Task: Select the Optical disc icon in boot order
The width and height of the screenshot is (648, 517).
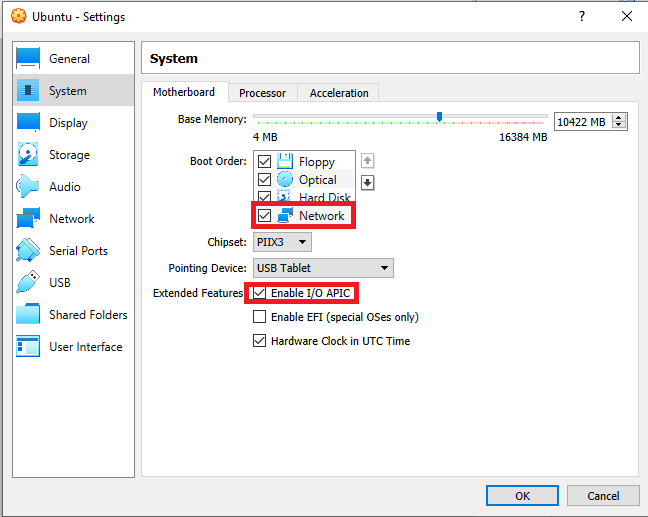Action: pyautogui.click(x=285, y=179)
